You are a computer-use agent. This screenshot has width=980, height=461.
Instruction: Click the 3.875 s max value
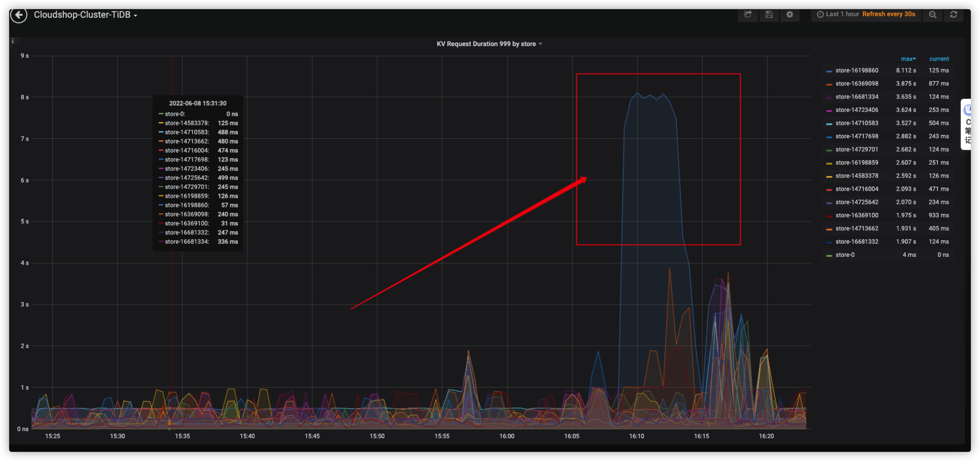coord(906,84)
